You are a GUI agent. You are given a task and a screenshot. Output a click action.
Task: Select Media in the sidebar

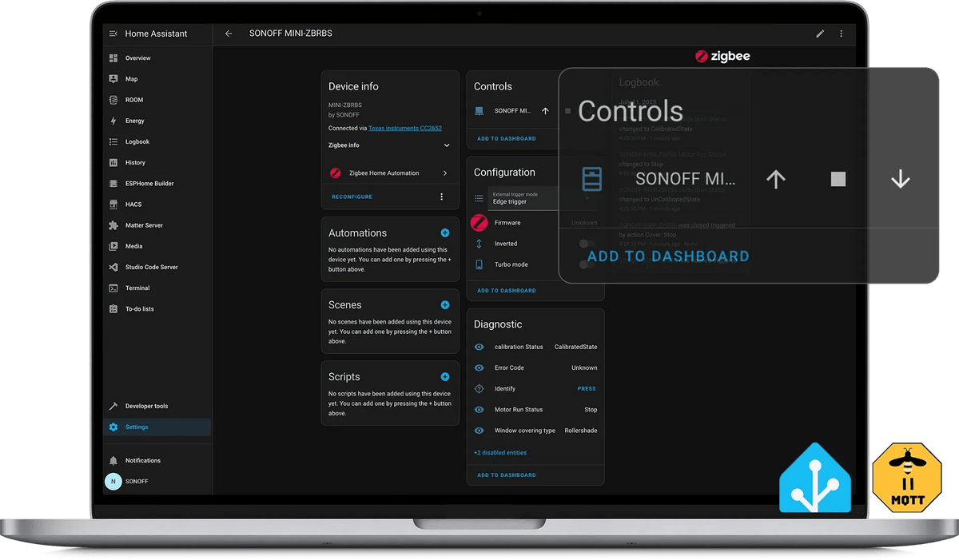pos(157,246)
